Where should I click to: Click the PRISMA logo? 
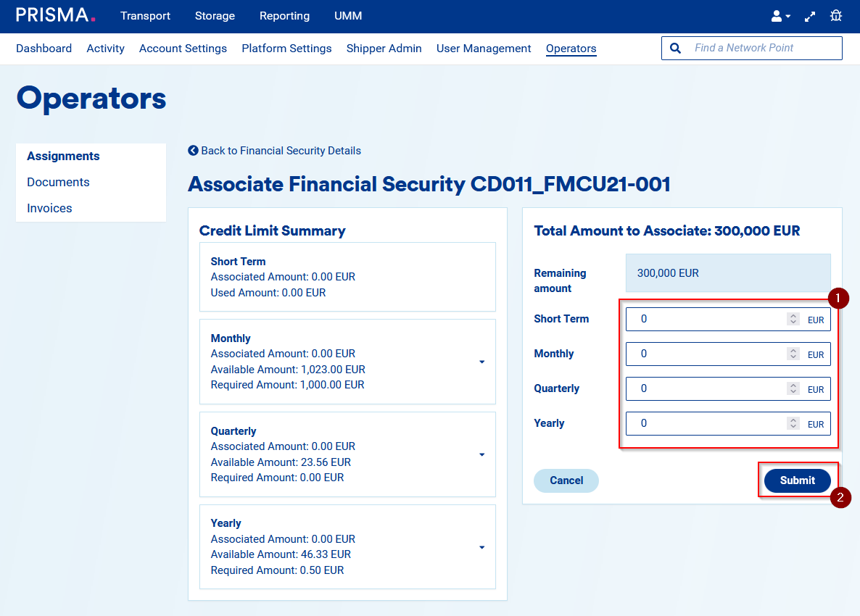[x=56, y=15]
